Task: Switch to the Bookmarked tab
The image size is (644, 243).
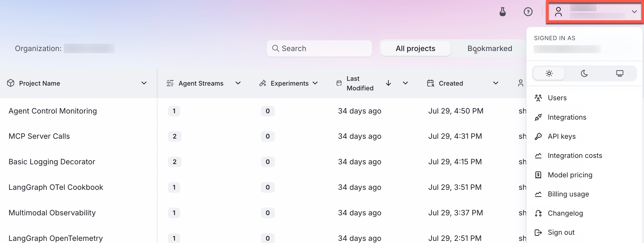Action: pos(490,48)
